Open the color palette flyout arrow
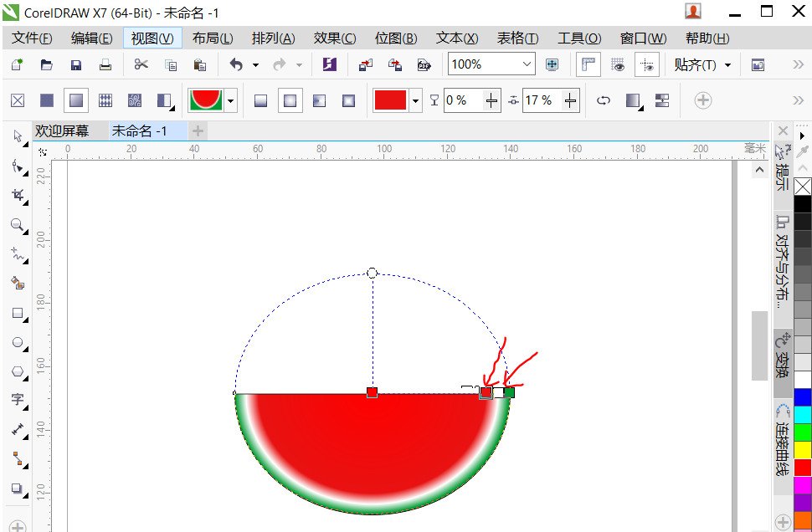Image resolution: width=812 pixels, height=532 pixels. coord(803,136)
